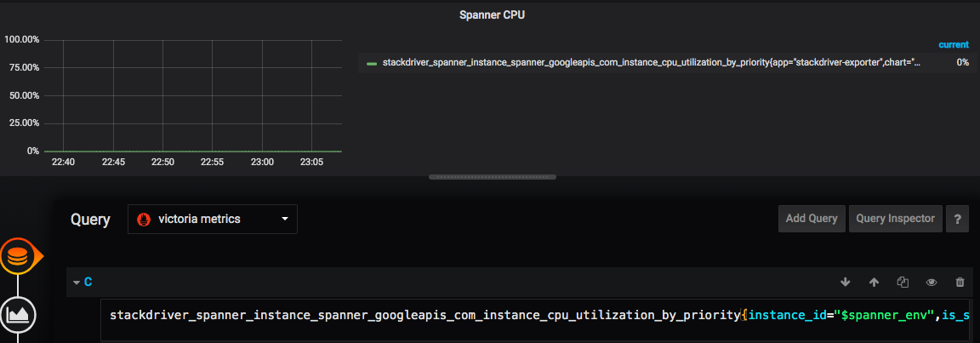
Task: Open the victoria metrics datasource dropdown
Action: [x=213, y=220]
